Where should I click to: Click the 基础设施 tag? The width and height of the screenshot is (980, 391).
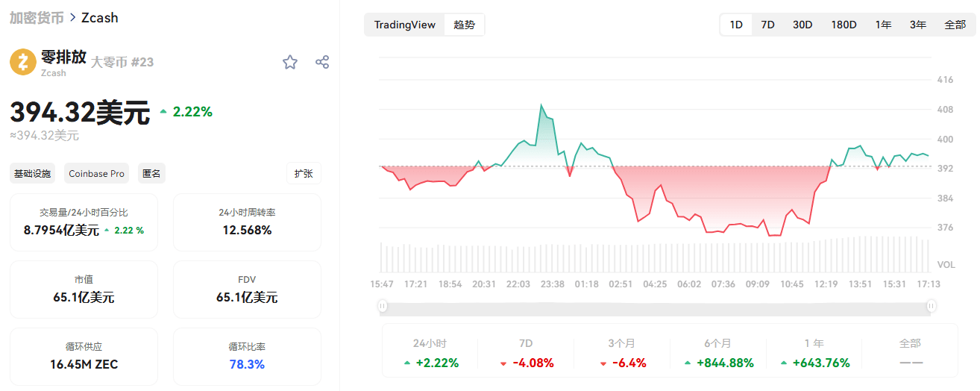[32, 173]
